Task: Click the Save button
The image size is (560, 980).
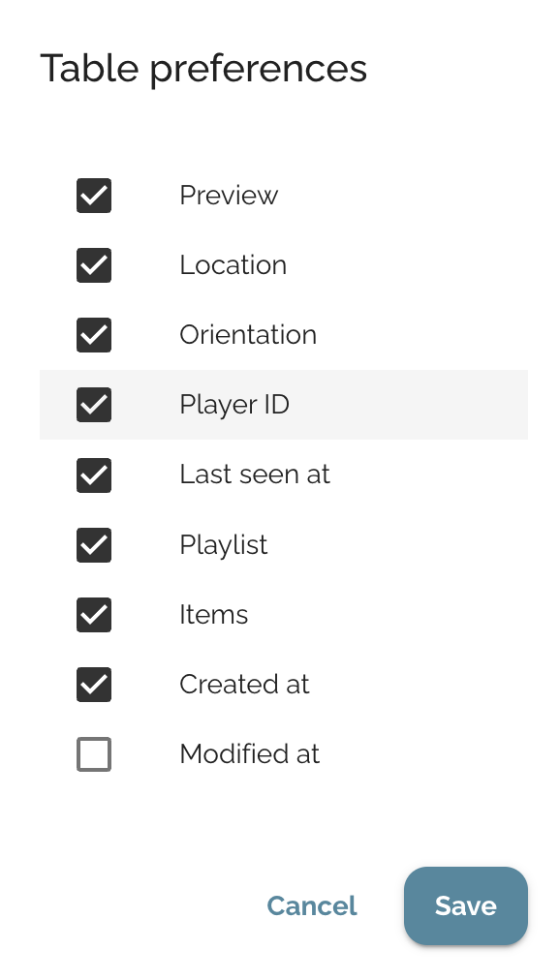Action: point(466,906)
